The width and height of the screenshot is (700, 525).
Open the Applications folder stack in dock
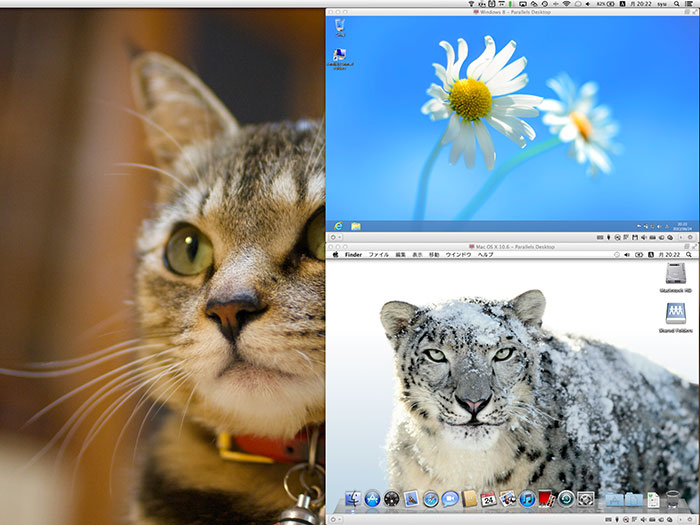(x=614, y=500)
